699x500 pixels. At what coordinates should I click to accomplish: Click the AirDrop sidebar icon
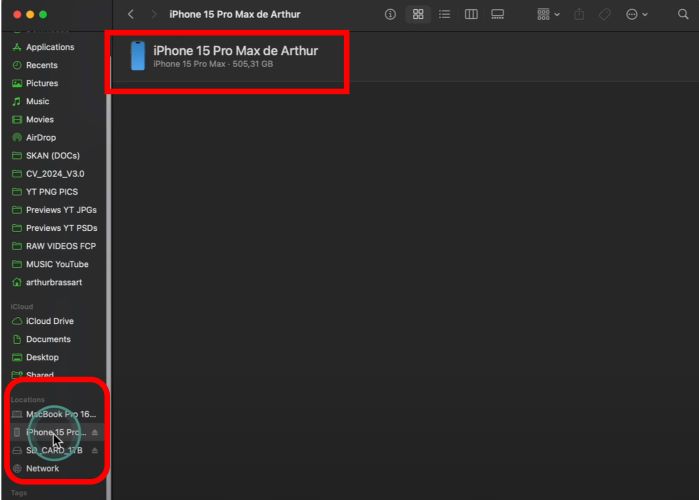[17, 138]
